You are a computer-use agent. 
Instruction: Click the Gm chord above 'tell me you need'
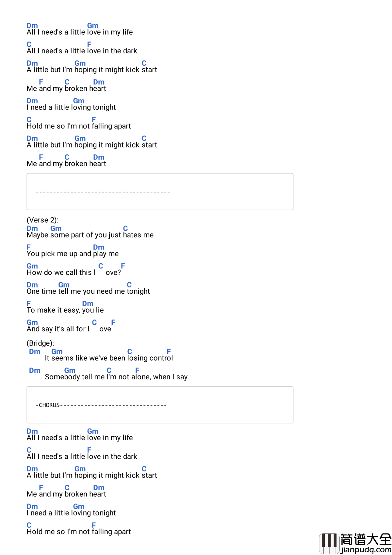tap(64, 285)
